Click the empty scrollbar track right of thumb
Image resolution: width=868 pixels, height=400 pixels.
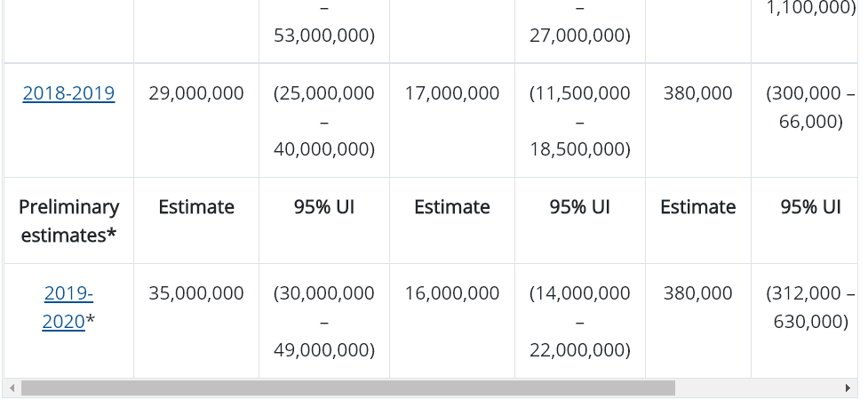757,388
